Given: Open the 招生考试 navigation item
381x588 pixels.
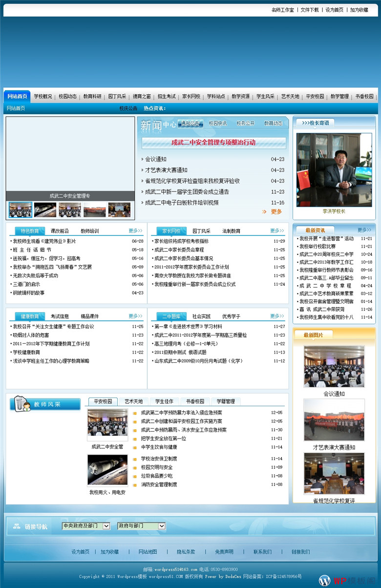Looking at the screenshot, I should pyautogui.click(x=167, y=97).
